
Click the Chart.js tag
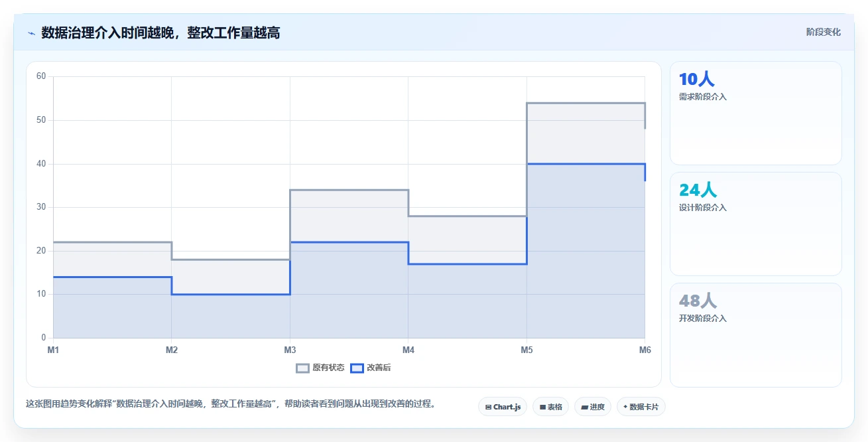pyautogui.click(x=503, y=407)
